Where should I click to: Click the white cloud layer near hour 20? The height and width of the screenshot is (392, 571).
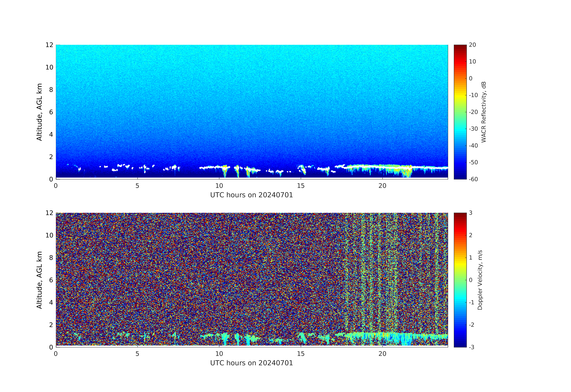point(382,167)
